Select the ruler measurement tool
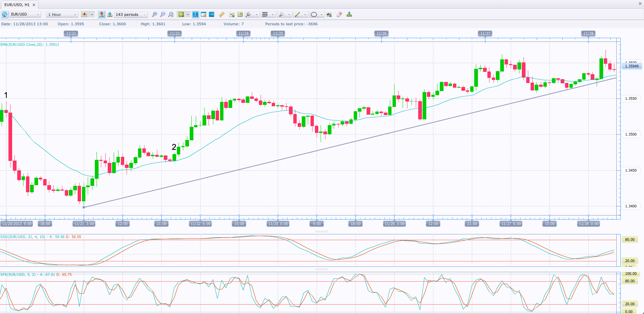The image size is (644, 314). tap(222, 15)
